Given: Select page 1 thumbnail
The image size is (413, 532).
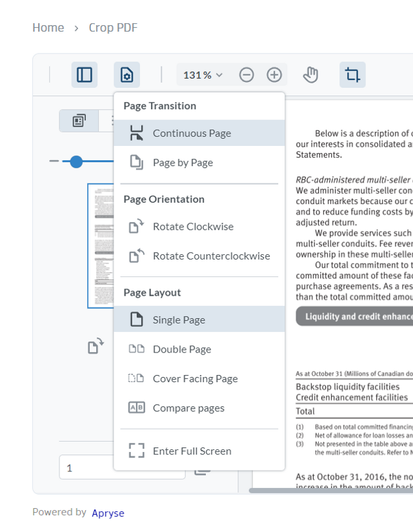Looking at the screenshot, I should [x=101, y=246].
